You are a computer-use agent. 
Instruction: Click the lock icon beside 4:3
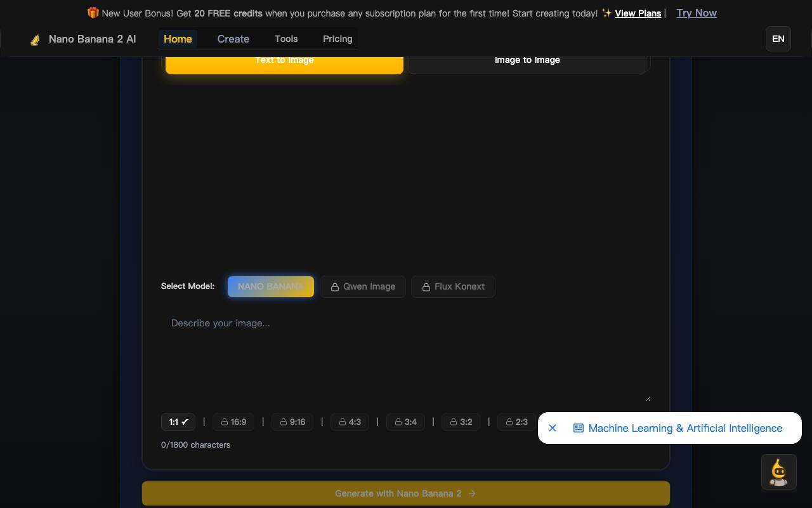tap(343, 422)
